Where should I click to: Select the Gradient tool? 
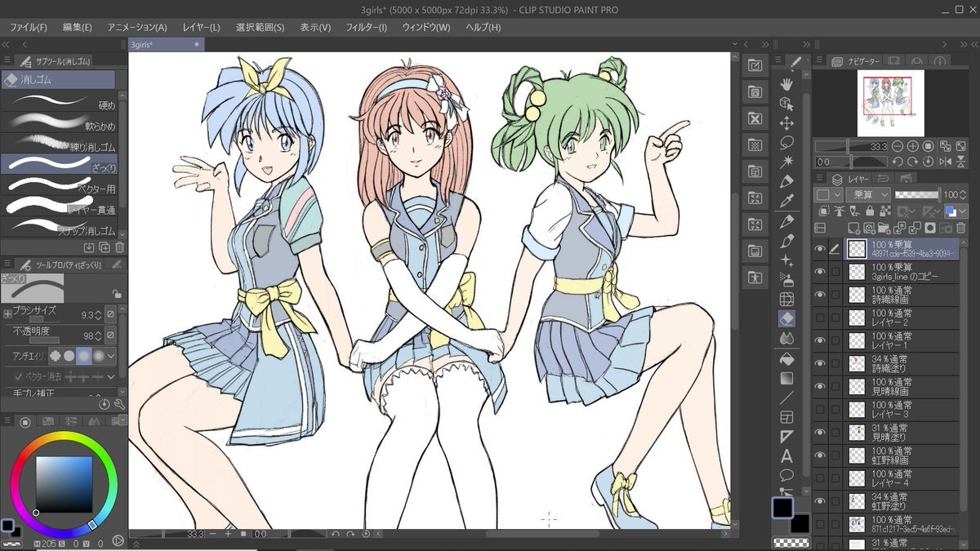point(786,378)
